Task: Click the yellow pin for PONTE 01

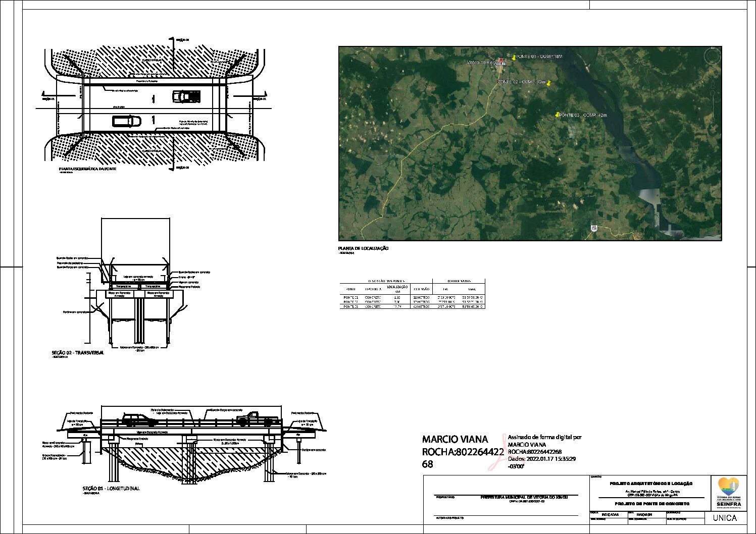Action: [514, 57]
